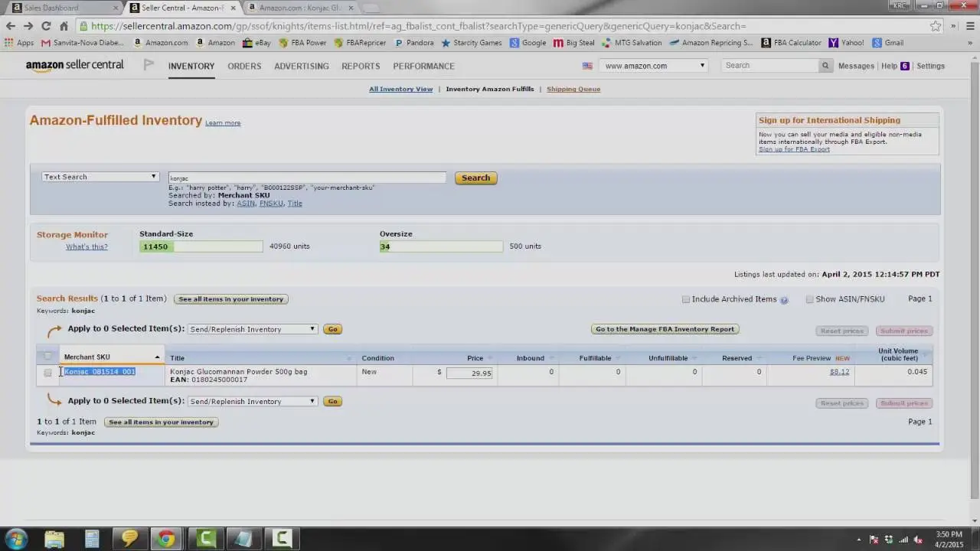This screenshot has height=551, width=980.
Task: Click the flag icon beside Seller Central logo
Action: 149,65
